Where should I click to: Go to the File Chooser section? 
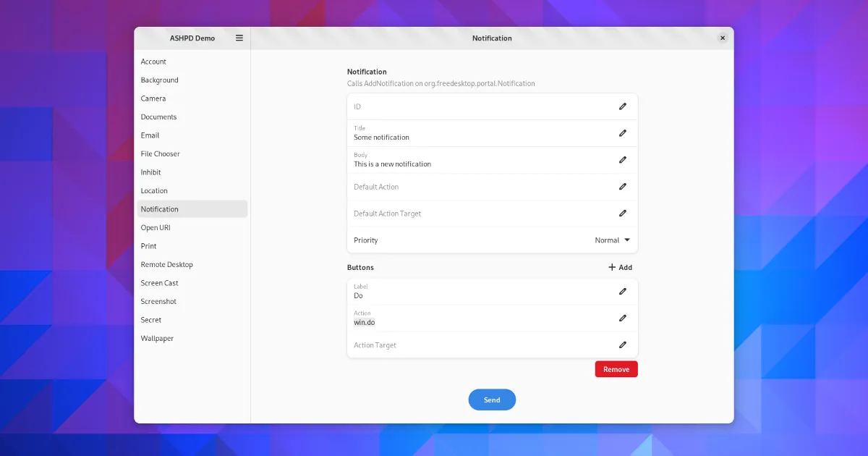click(160, 154)
